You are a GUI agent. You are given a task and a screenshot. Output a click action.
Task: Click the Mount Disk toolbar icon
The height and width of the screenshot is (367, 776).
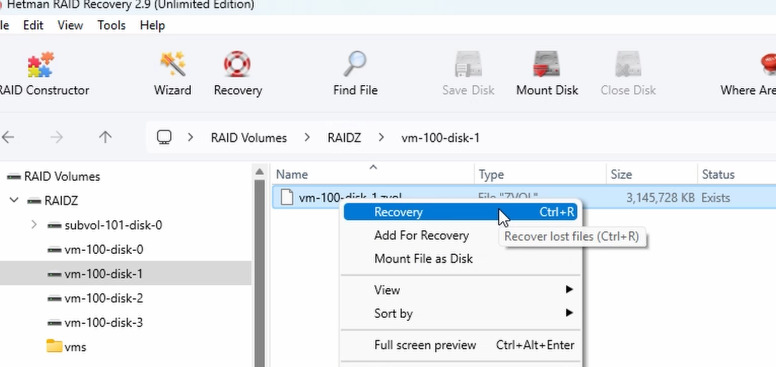(546, 64)
